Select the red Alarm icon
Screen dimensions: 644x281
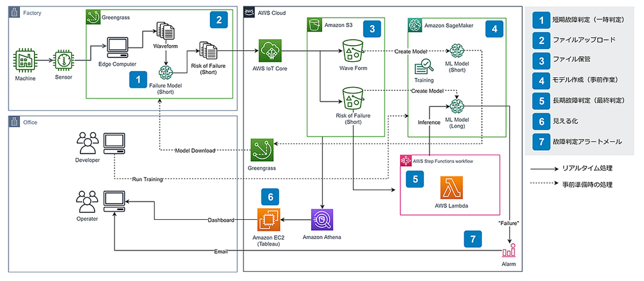pos(512,254)
